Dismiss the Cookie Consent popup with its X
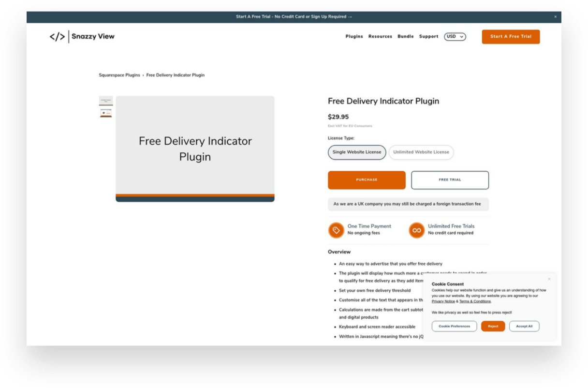The image size is (588, 388). (549, 279)
